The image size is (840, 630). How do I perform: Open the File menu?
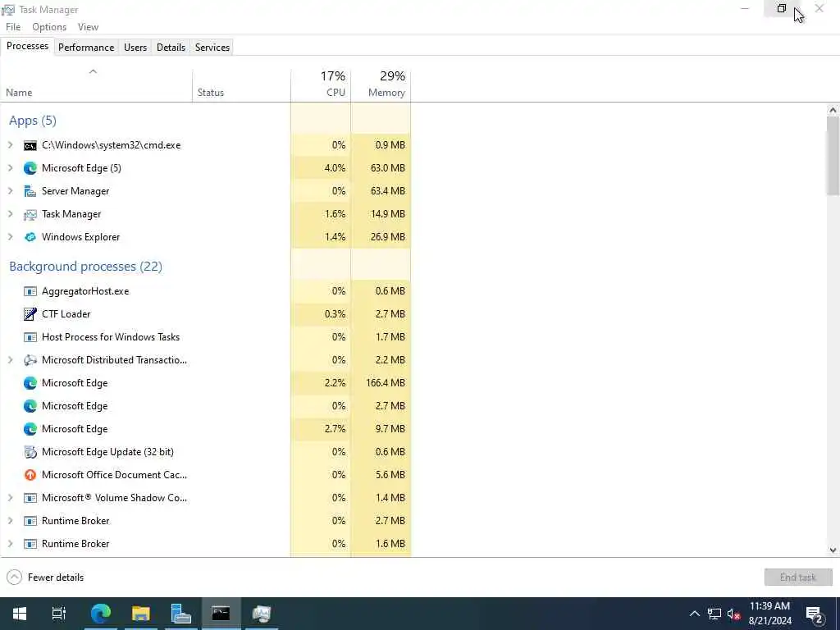pos(13,27)
